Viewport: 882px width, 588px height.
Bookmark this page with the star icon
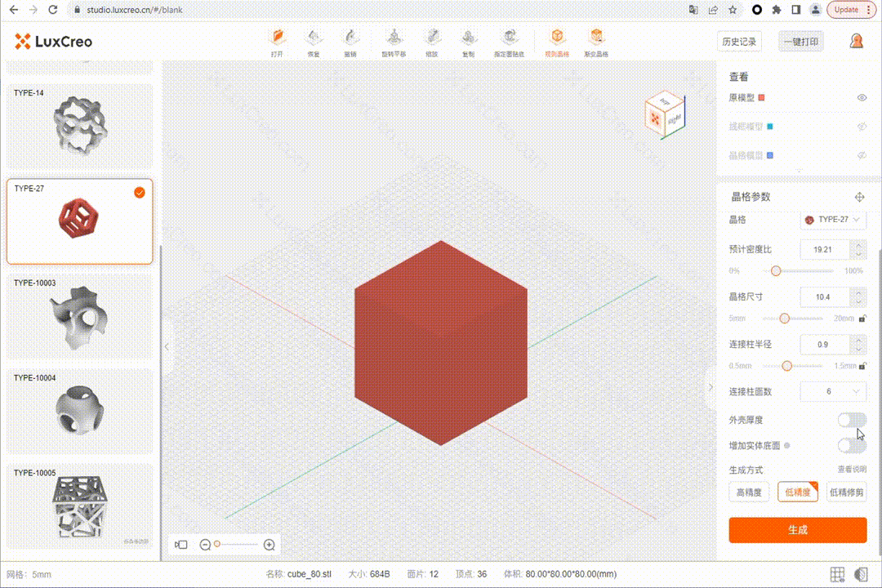[733, 10]
